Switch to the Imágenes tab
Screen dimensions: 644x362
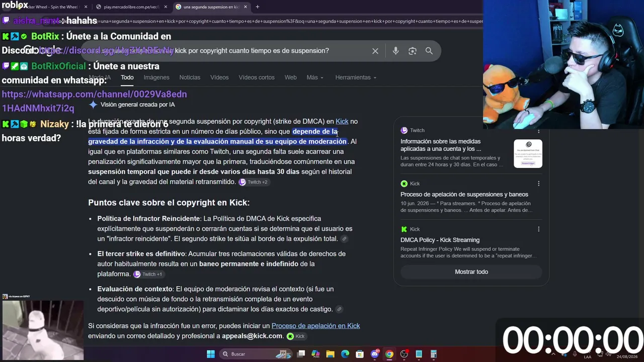156,77
